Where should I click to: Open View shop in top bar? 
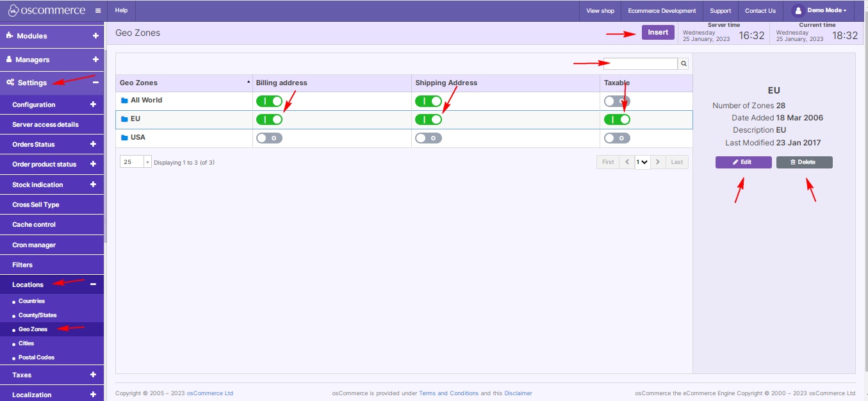(600, 11)
